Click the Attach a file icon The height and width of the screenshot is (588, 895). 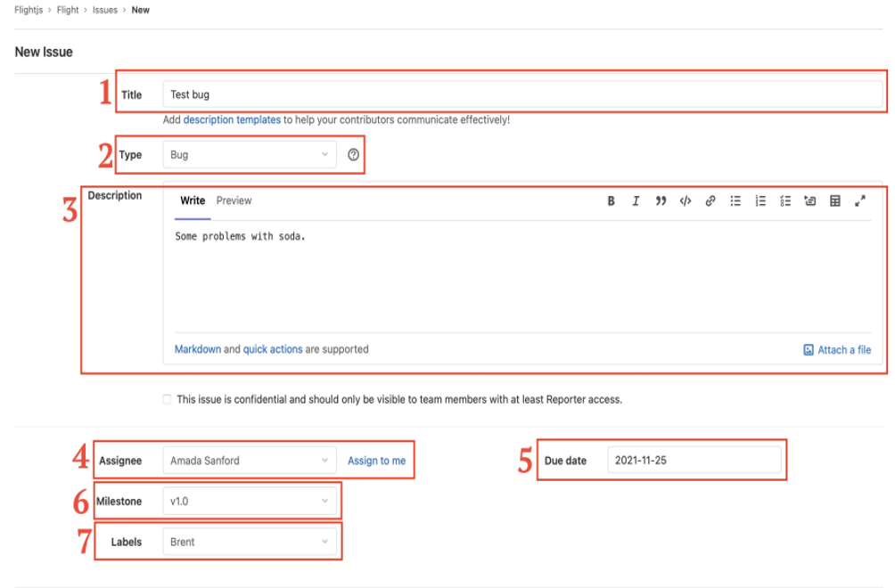pos(809,350)
